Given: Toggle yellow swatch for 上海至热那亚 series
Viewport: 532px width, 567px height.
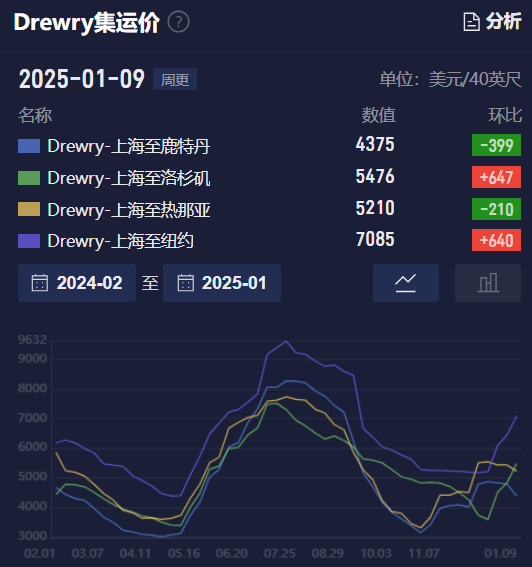Looking at the screenshot, I should pyautogui.click(x=29, y=209).
